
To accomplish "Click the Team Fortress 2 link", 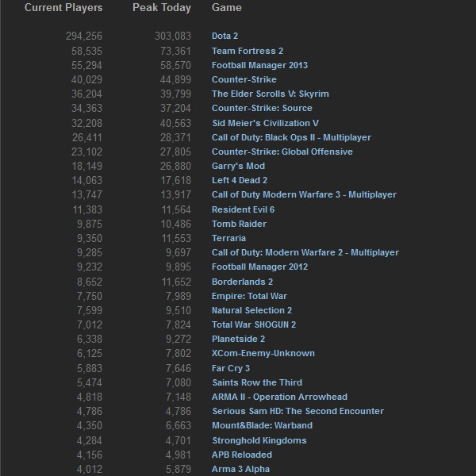I will coord(248,51).
